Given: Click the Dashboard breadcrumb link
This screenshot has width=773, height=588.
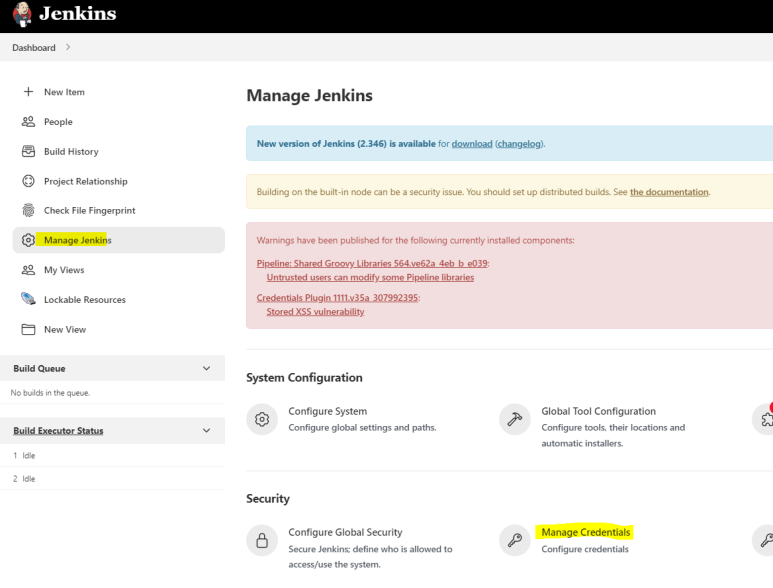Looking at the screenshot, I should coord(34,48).
